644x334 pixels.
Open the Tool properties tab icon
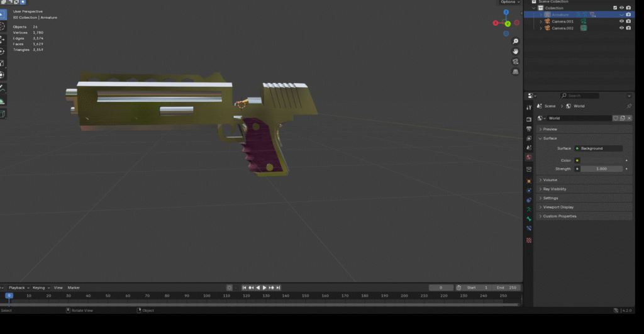click(529, 108)
